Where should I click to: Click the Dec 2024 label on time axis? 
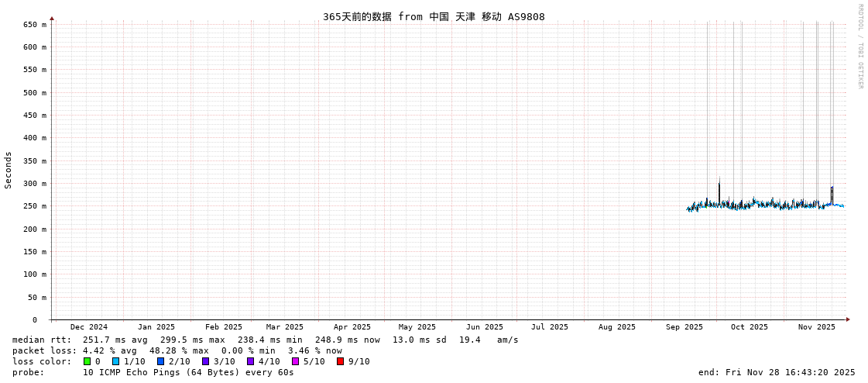coord(89,327)
